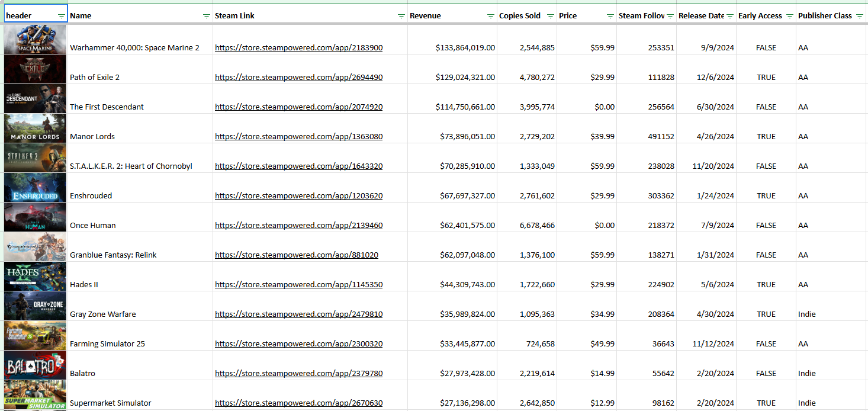Open the Steam link ending in app/2379780
The width and height of the screenshot is (868, 411).
point(298,374)
